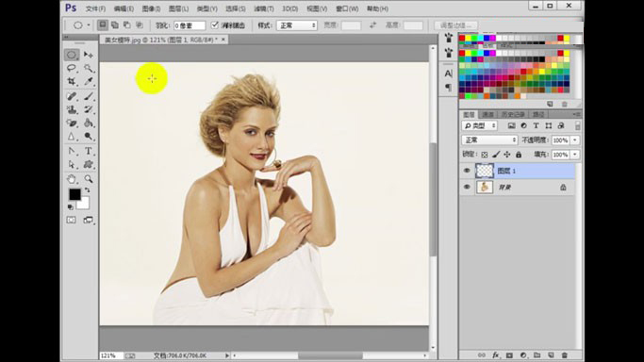Select the Lasso tool
The image size is (644, 362).
click(72, 68)
